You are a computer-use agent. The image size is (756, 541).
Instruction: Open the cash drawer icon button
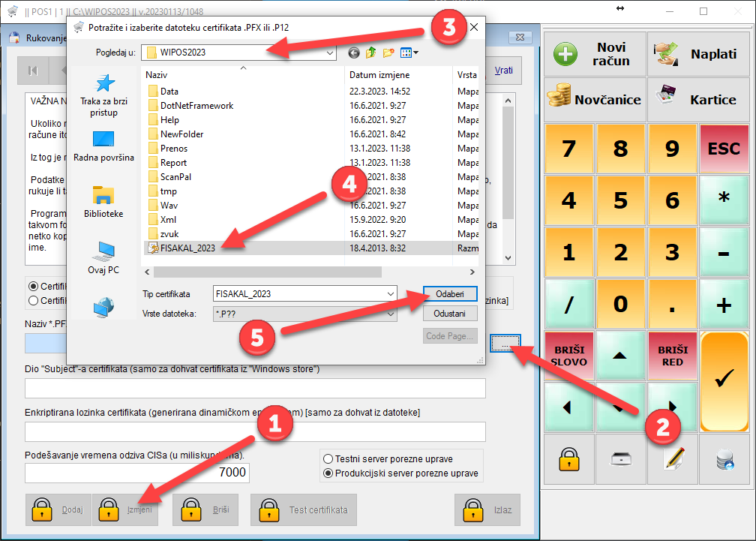(x=620, y=459)
